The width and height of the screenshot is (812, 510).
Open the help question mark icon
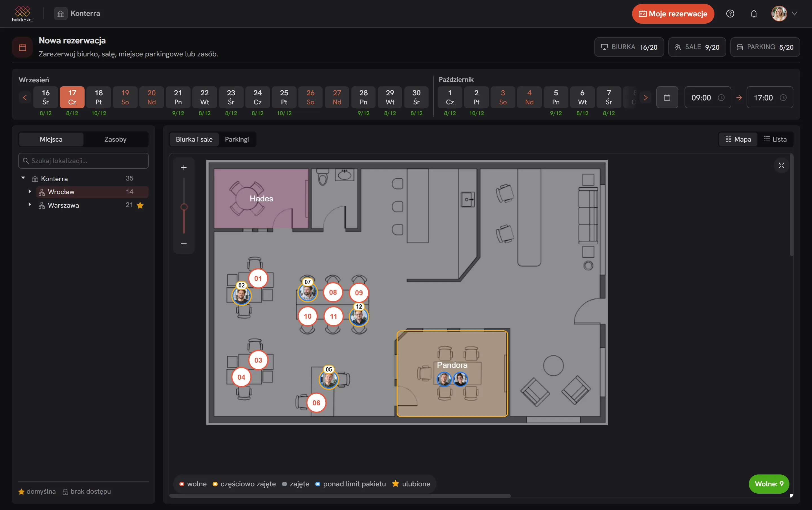(x=730, y=14)
